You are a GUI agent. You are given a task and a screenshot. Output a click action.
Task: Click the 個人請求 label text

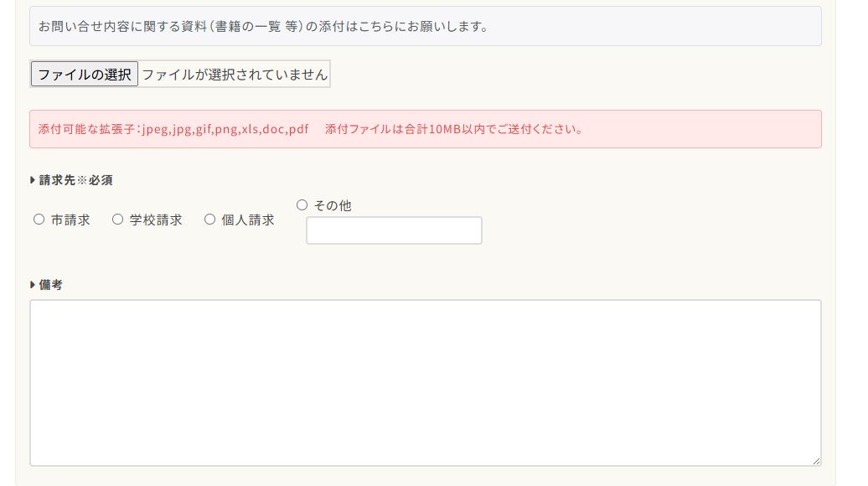(248, 220)
